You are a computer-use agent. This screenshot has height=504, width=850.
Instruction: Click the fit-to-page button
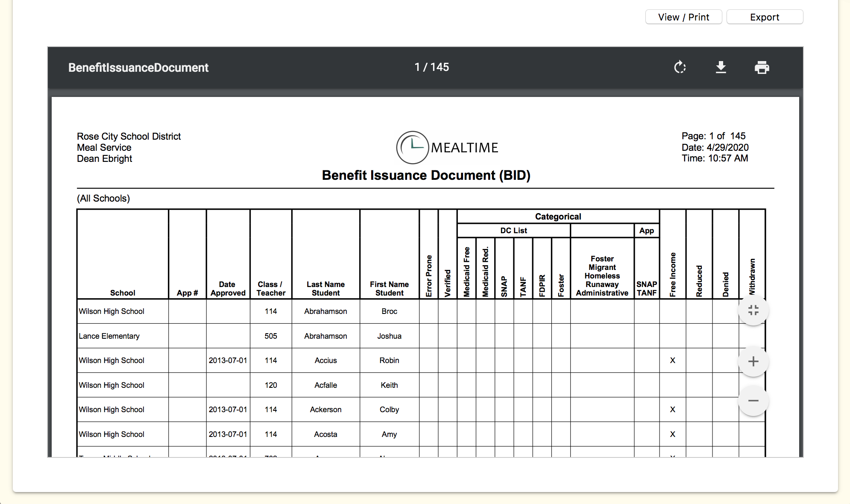pyautogui.click(x=753, y=311)
